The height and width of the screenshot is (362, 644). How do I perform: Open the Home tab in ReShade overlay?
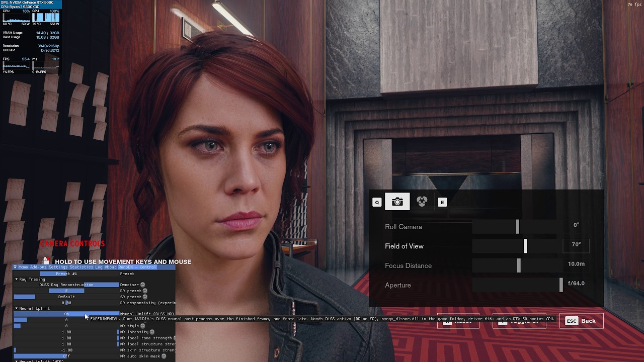point(23,267)
